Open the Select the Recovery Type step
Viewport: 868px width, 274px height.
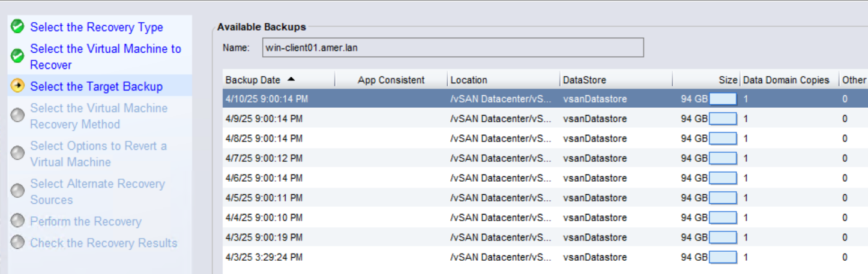click(x=96, y=27)
